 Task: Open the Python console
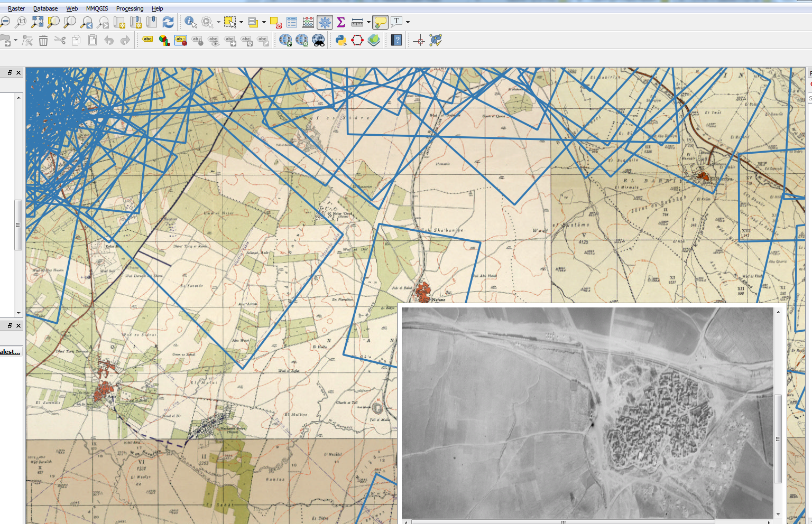point(341,40)
